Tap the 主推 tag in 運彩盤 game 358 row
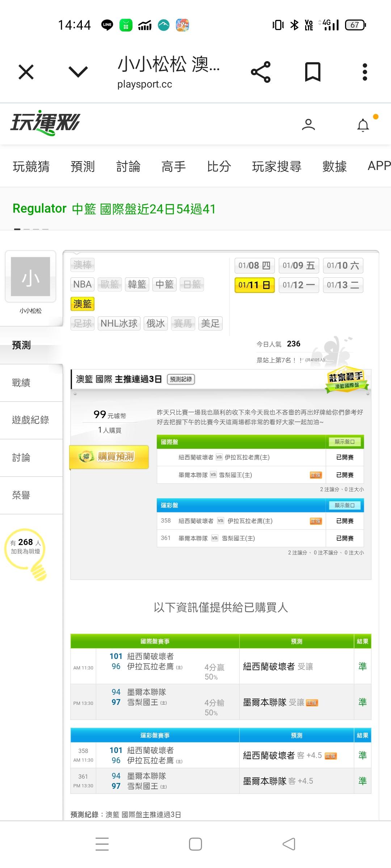 [x=316, y=521]
